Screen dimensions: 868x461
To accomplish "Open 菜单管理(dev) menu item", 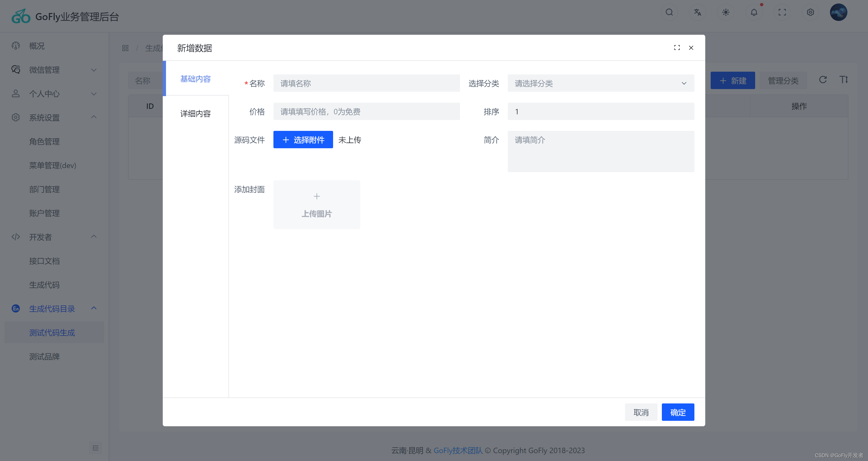I will (53, 165).
